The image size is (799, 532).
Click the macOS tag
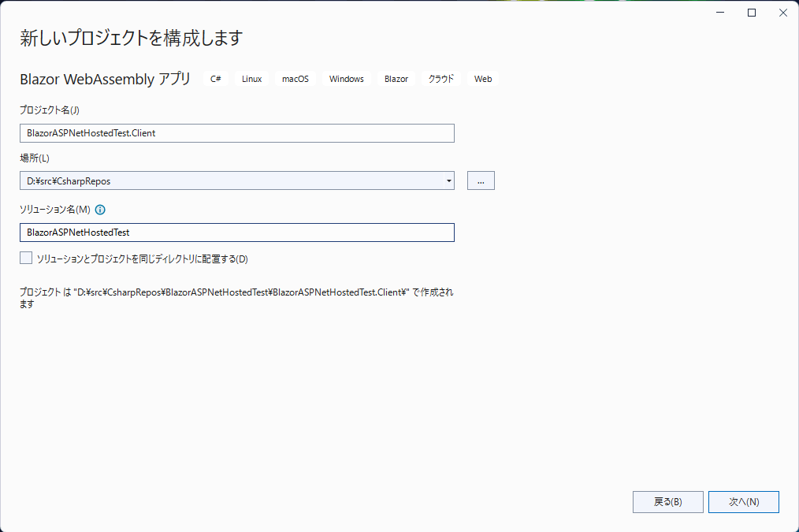(x=295, y=79)
